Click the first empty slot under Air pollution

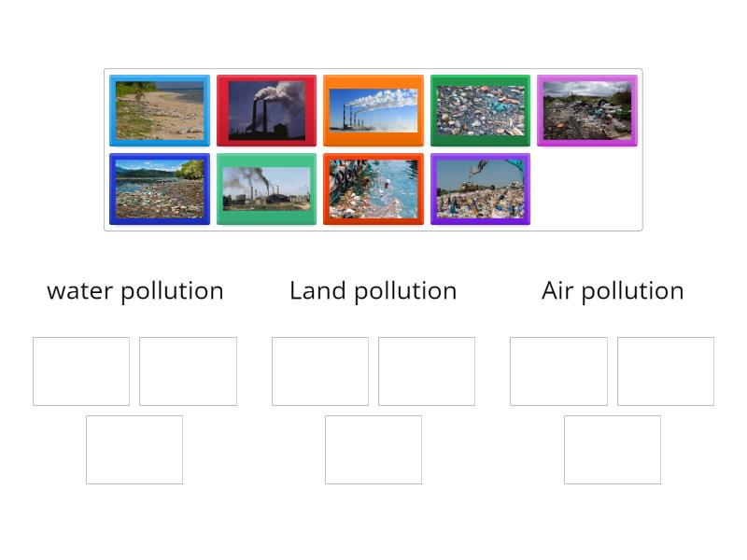559,371
